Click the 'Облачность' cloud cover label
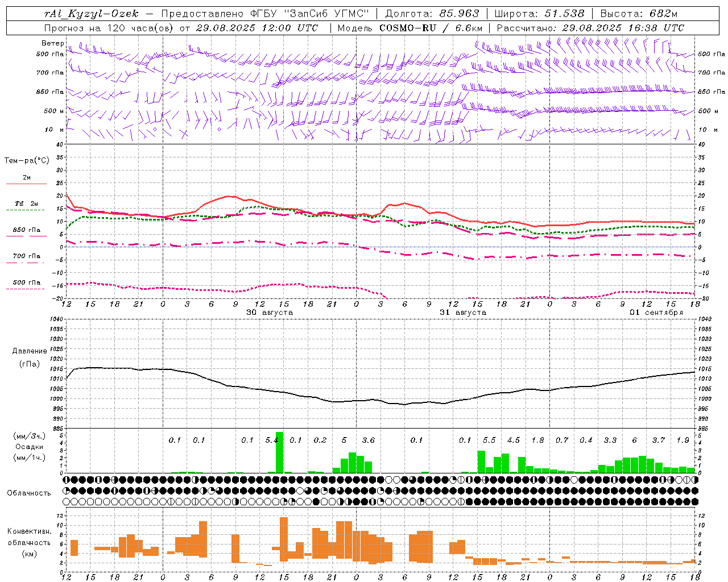 (x=29, y=493)
